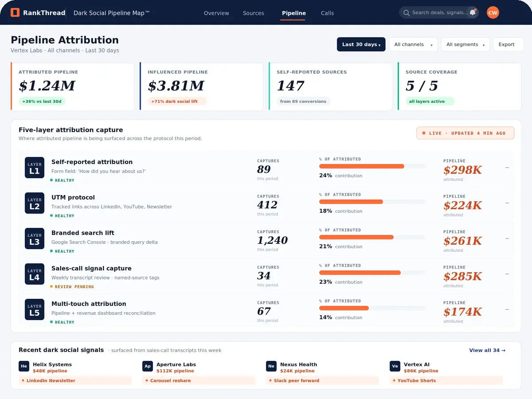Click the Branded search lift 21% bar
The image size is (532, 399).
[x=372, y=237]
